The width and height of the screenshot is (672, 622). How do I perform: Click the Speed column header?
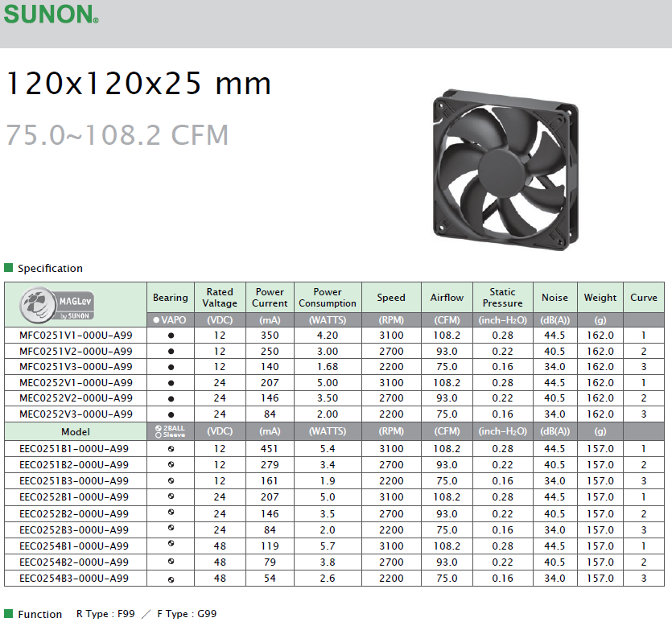[391, 297]
